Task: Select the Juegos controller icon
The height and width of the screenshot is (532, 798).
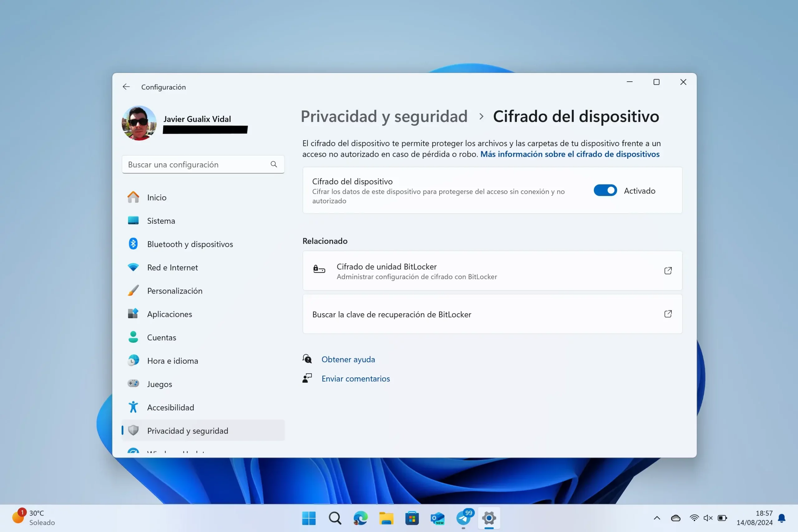Action: pyautogui.click(x=133, y=384)
